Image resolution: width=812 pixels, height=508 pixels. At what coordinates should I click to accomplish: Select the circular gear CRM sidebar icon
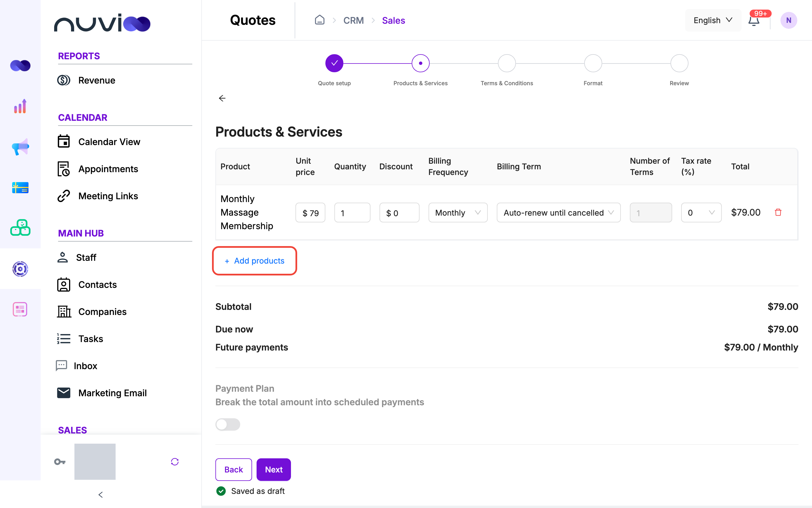[20, 269]
